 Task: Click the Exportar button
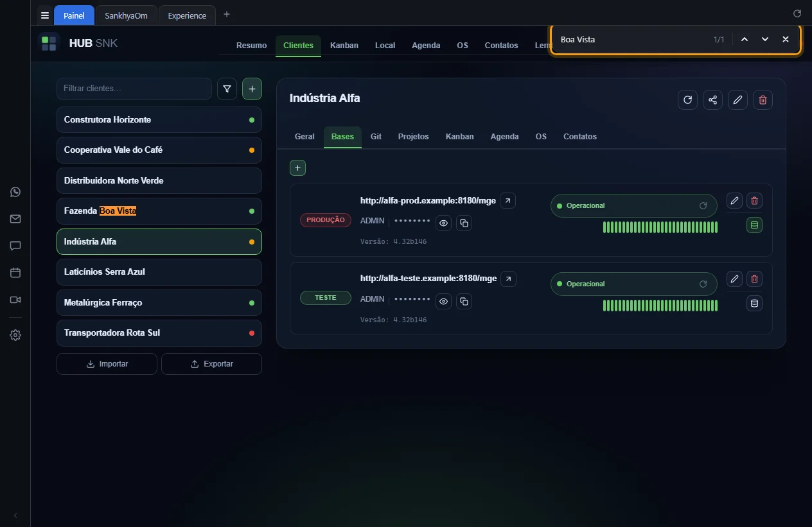(211, 364)
